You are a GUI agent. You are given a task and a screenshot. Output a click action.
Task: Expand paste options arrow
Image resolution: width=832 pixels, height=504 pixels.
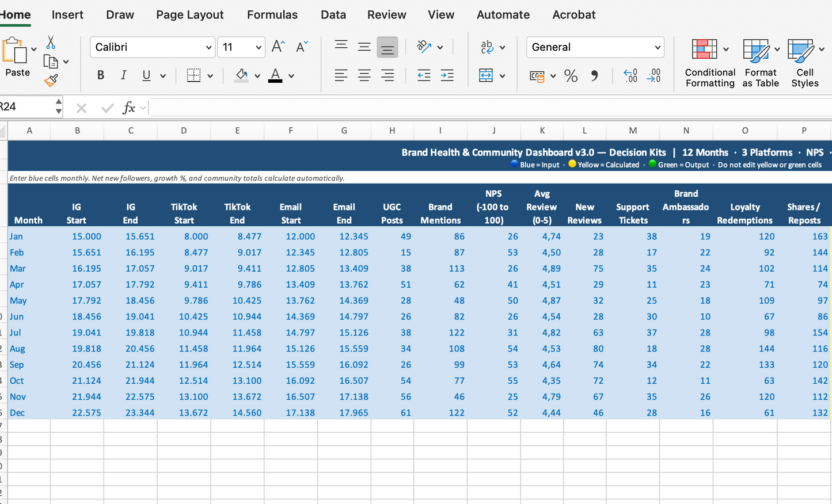tap(34, 49)
